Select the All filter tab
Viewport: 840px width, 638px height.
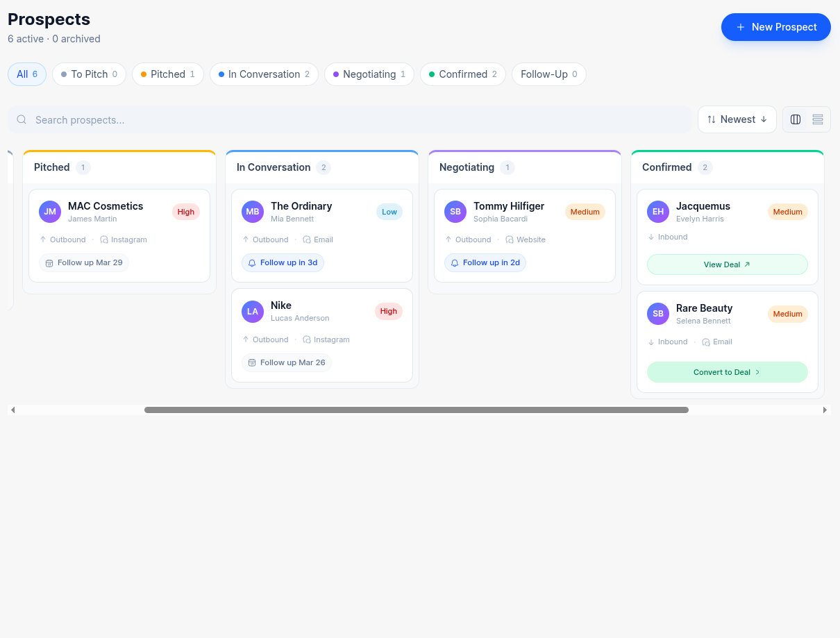pyautogui.click(x=26, y=74)
